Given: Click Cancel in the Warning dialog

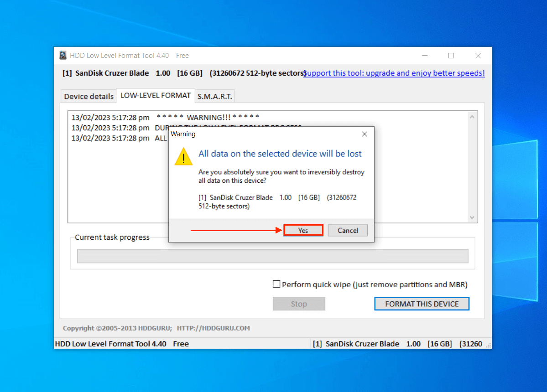Looking at the screenshot, I should (x=348, y=230).
